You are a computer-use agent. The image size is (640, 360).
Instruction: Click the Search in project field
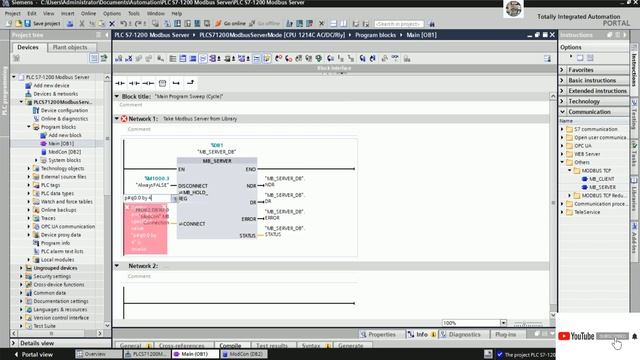399,24
